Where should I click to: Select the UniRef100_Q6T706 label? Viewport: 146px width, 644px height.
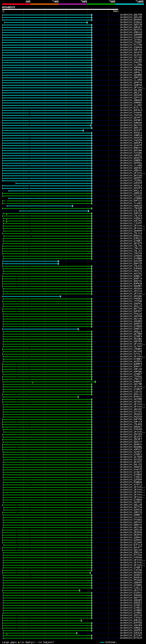131,507
